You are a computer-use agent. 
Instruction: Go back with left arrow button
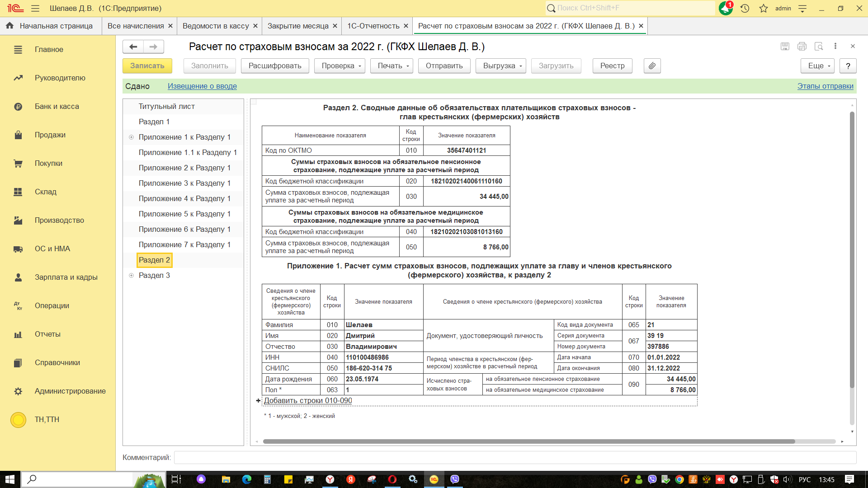(x=133, y=47)
